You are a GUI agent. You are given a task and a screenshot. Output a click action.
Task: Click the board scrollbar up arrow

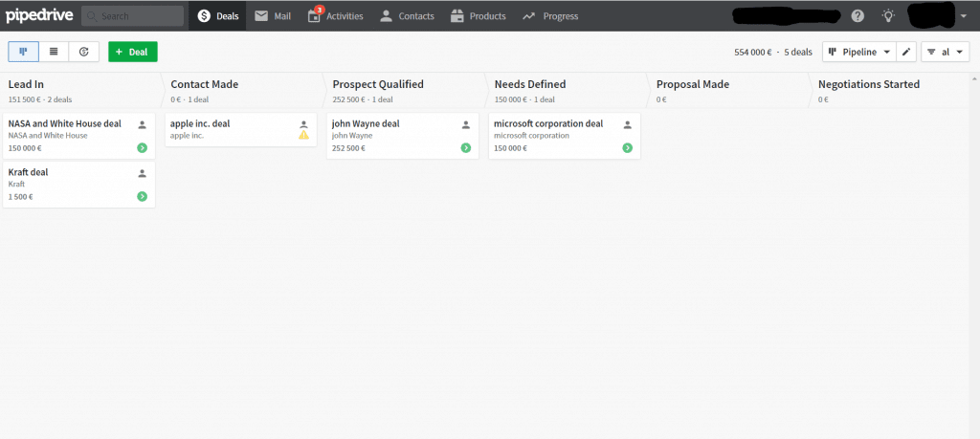pos(974,78)
